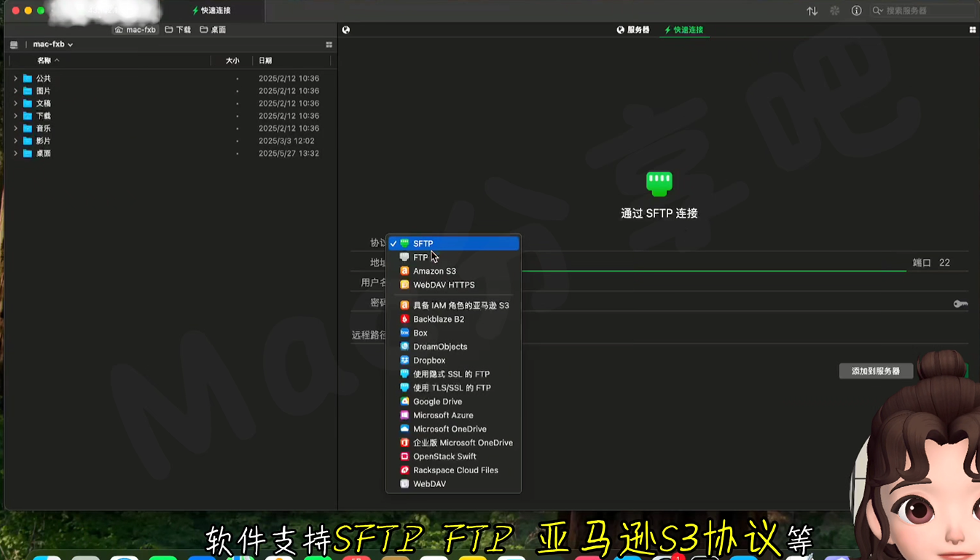980x560 pixels.
Task: Choose plain WebDAV at menu bottom
Action: pos(453,484)
